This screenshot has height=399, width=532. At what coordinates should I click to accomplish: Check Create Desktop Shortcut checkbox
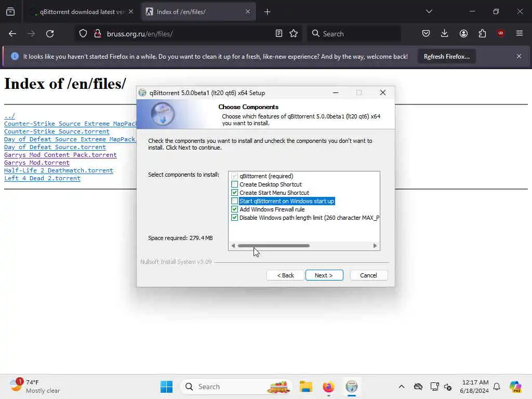coord(234,184)
